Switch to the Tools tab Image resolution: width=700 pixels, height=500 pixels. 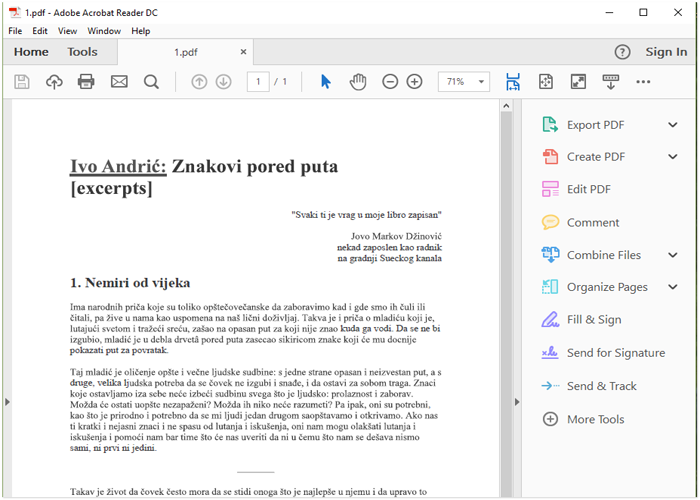tap(82, 52)
